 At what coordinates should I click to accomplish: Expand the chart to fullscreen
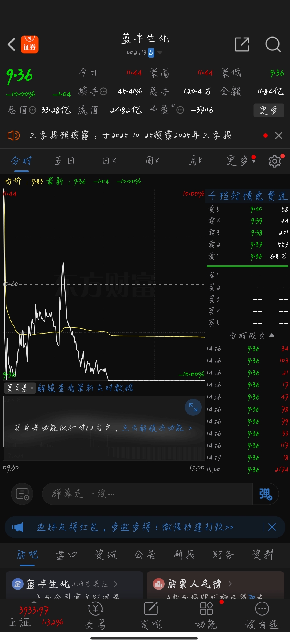pos(193,407)
